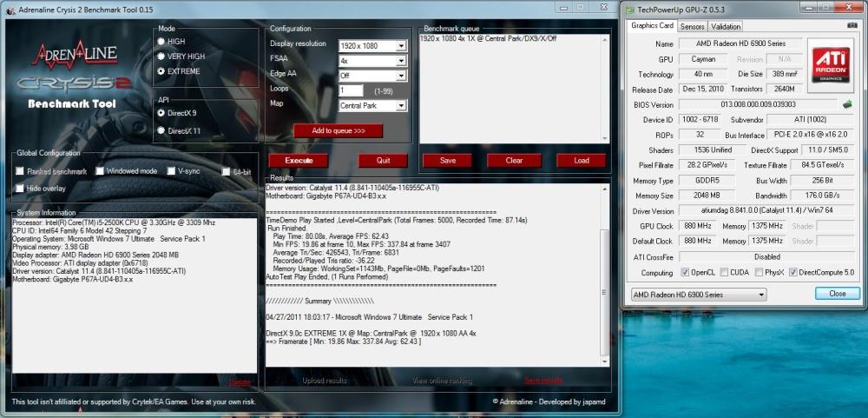Click the Bandwidth 176.0 GB/s value

click(823, 196)
